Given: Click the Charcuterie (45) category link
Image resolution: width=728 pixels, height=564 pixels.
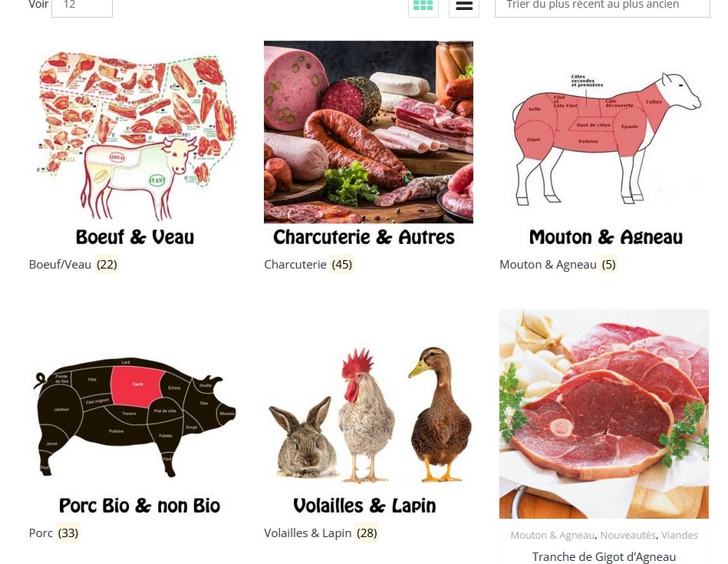Looking at the screenshot, I should (x=308, y=264).
